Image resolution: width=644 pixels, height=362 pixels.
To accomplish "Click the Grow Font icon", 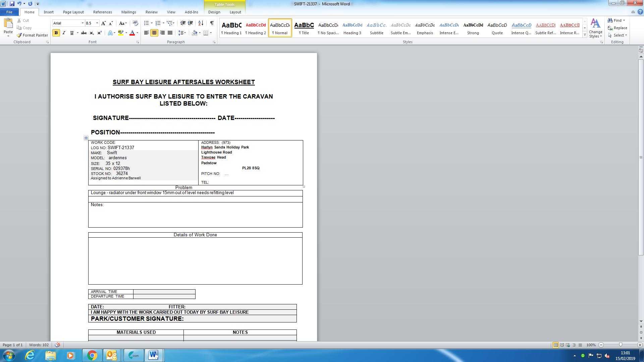I will tap(103, 23).
